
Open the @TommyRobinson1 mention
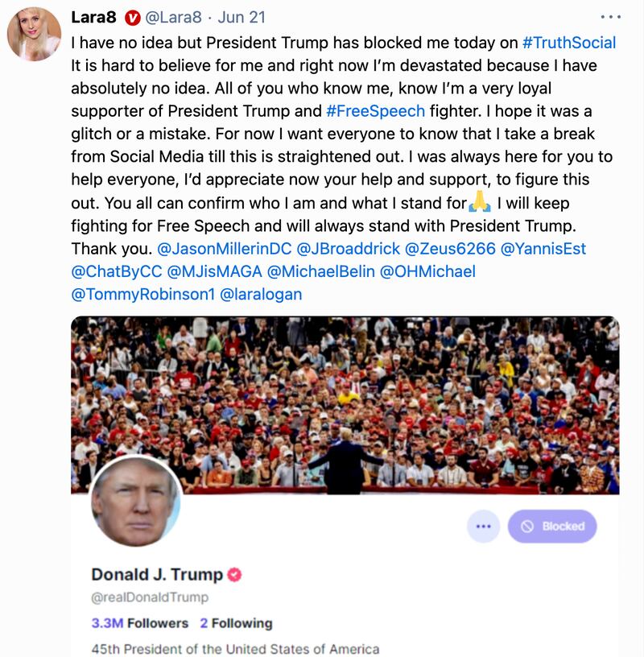(143, 294)
